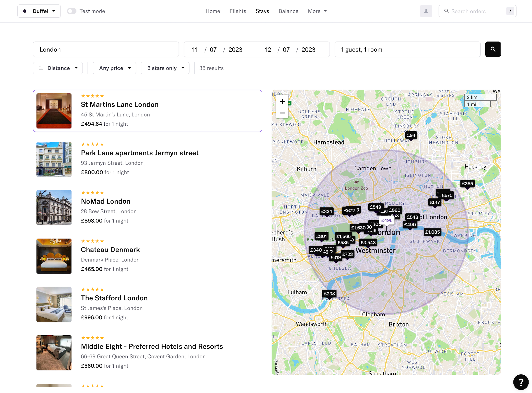This screenshot has width=532, height=393.
Task: Click the £570 map price marker
Action: pyautogui.click(x=447, y=195)
